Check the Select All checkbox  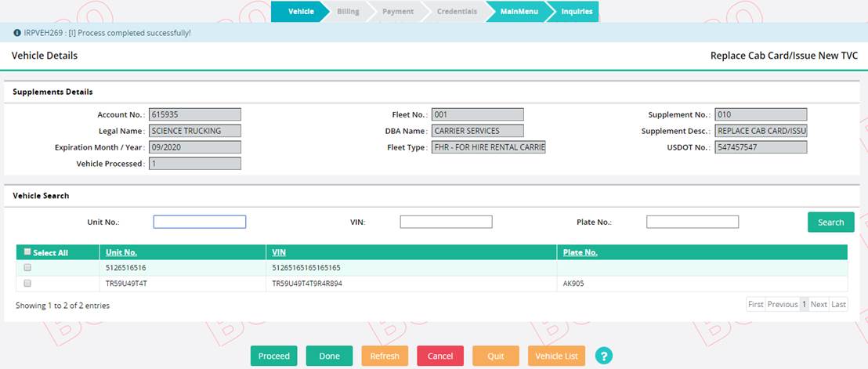27,252
